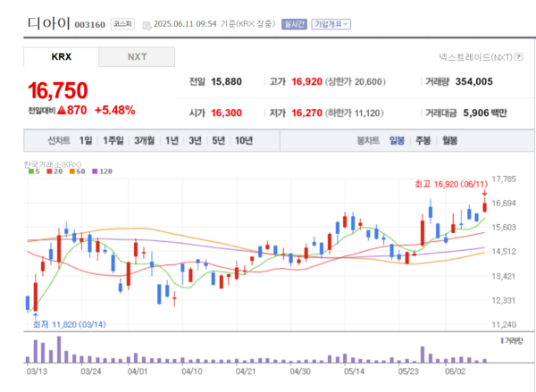
Task: Click the tallest volume bar in March
Action: [59, 349]
